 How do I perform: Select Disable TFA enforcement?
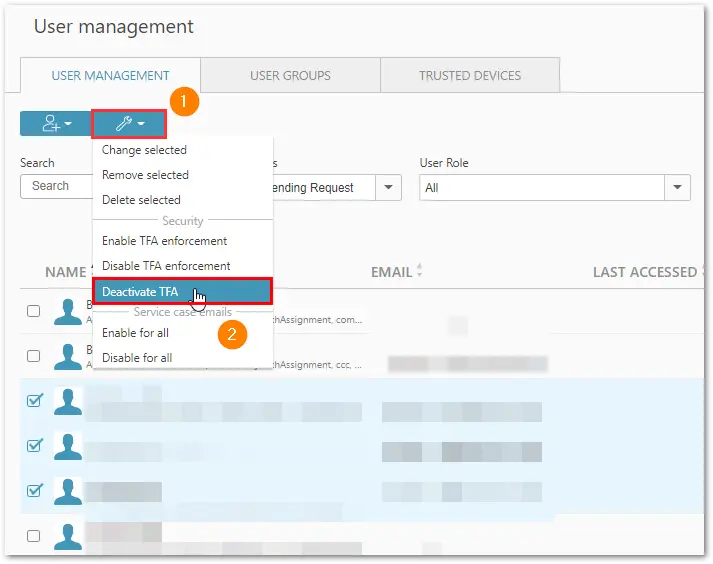point(166,266)
